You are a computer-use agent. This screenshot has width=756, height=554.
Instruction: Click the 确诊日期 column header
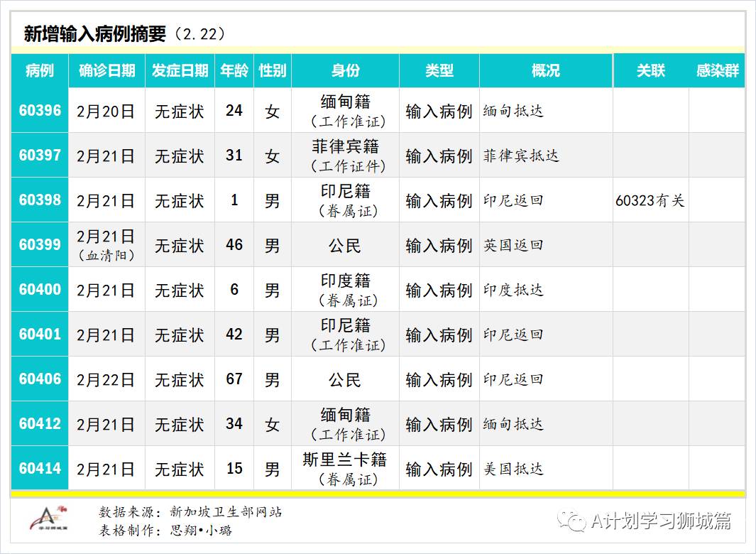point(106,70)
